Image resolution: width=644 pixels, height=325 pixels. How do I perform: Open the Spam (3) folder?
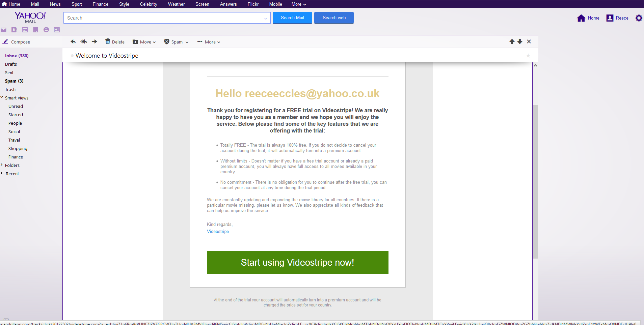[x=14, y=81]
